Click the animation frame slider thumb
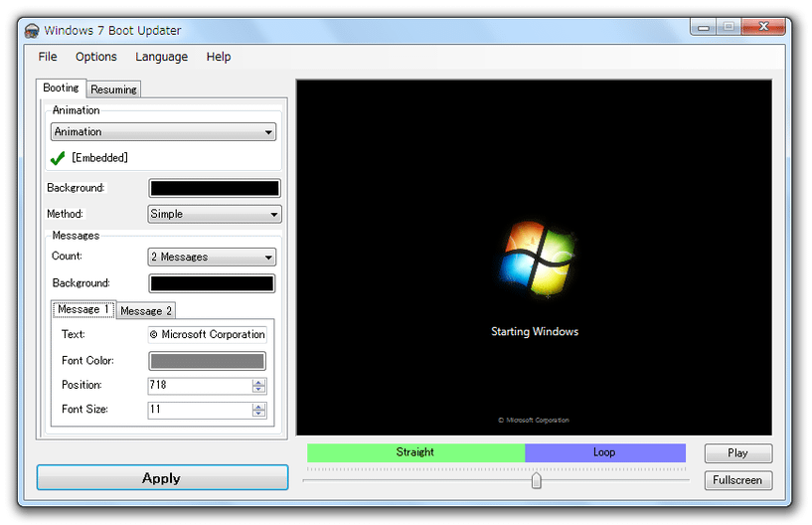The height and width of the screenshot is (525, 812). click(x=537, y=480)
